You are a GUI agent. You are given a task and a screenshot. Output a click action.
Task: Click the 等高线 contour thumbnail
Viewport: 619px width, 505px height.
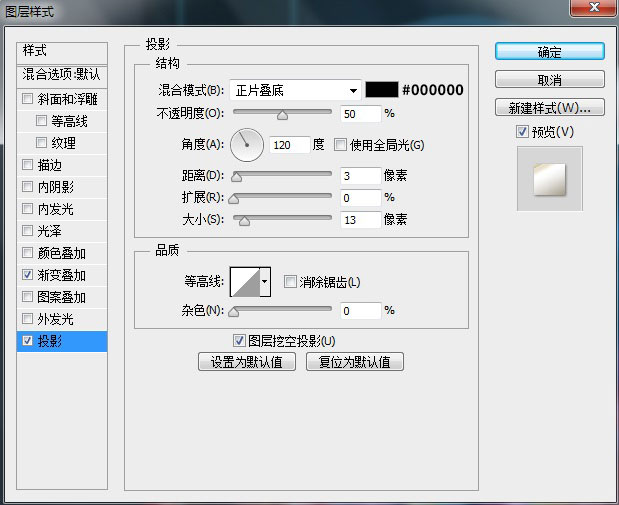click(245, 282)
